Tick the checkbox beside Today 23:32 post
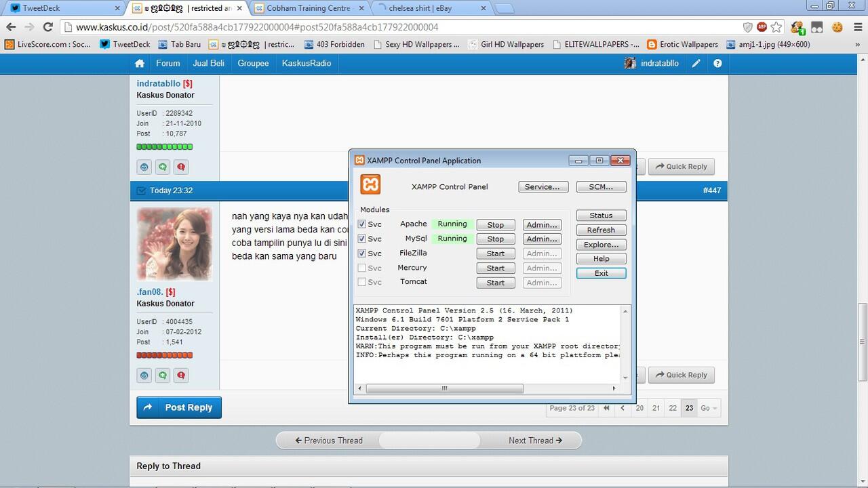 coord(141,190)
